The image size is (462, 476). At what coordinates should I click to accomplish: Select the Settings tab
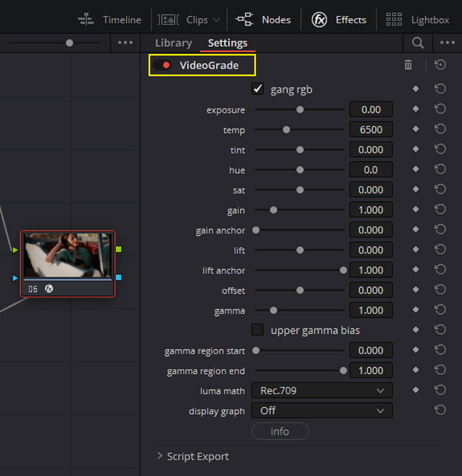(x=227, y=43)
